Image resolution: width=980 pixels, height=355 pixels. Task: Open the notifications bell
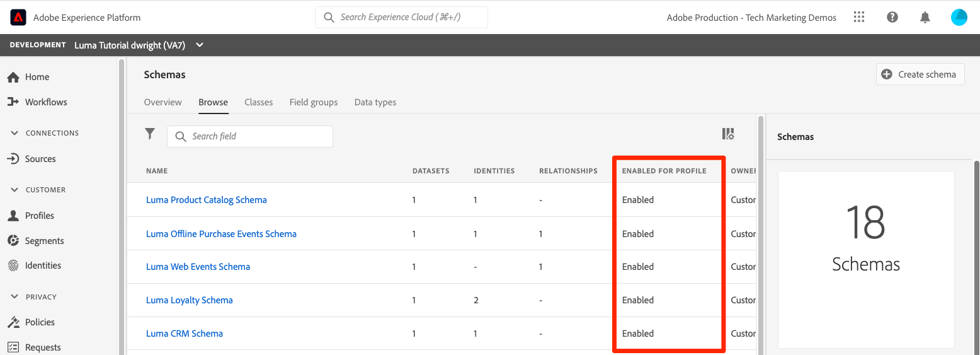tap(925, 18)
